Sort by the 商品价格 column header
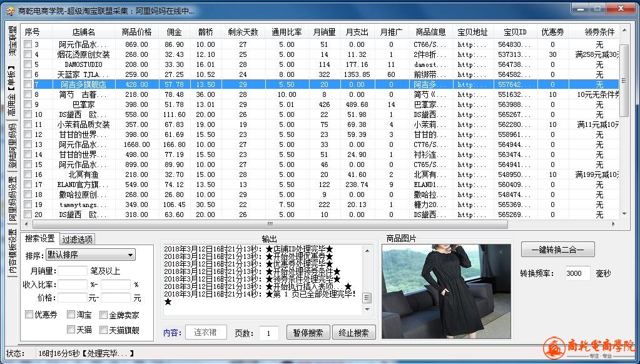 coord(136,32)
